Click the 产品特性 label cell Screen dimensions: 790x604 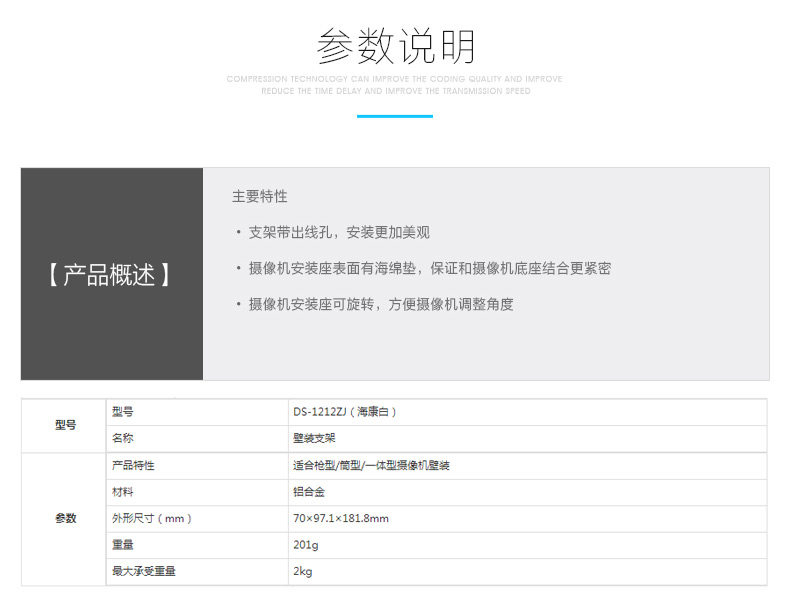[197, 466]
